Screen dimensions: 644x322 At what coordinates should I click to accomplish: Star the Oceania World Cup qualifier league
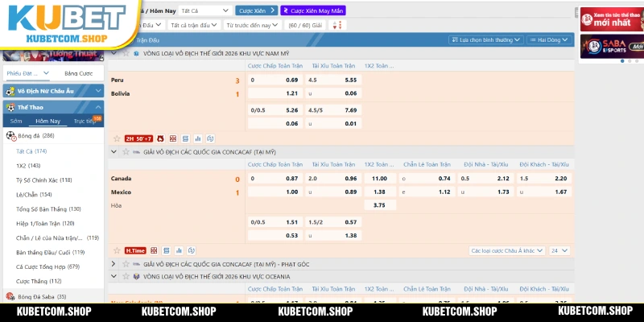click(x=126, y=276)
